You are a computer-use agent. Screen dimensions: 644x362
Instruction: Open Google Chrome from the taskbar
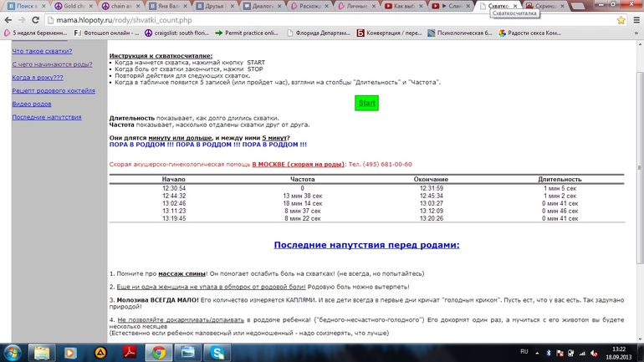pyautogui.click(x=159, y=353)
